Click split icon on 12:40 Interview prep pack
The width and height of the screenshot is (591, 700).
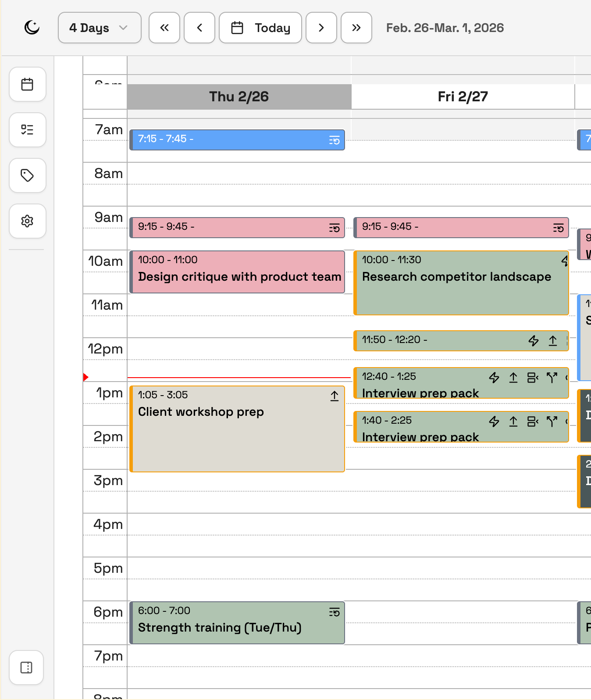(x=552, y=378)
